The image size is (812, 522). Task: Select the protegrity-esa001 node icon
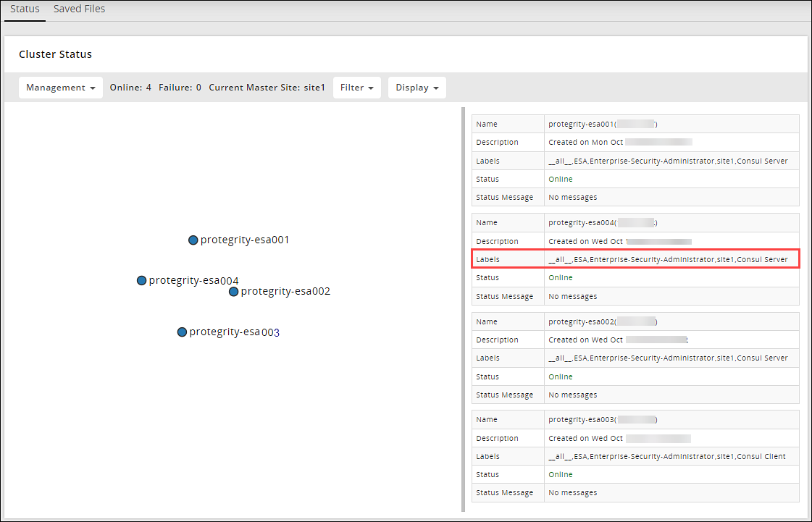(193, 240)
